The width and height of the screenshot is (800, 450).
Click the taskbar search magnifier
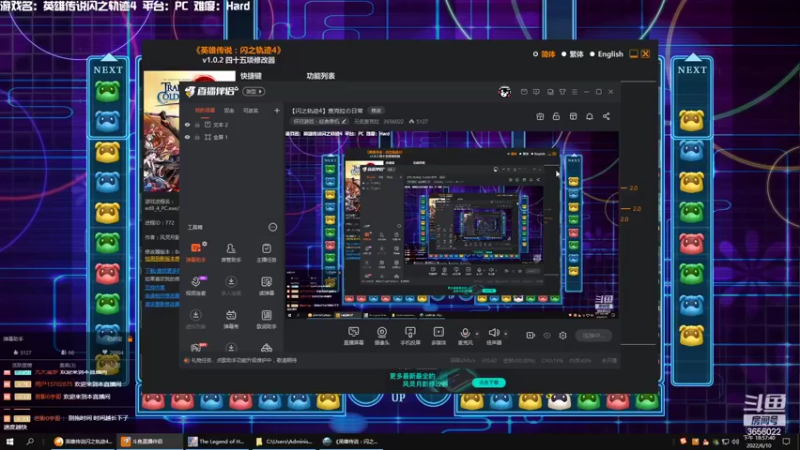click(x=30, y=442)
